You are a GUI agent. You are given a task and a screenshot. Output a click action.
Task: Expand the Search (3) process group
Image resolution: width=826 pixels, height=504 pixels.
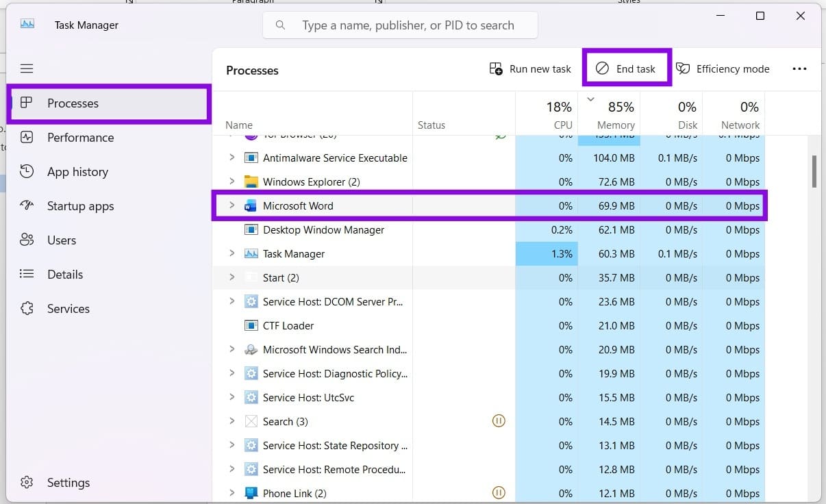(231, 421)
